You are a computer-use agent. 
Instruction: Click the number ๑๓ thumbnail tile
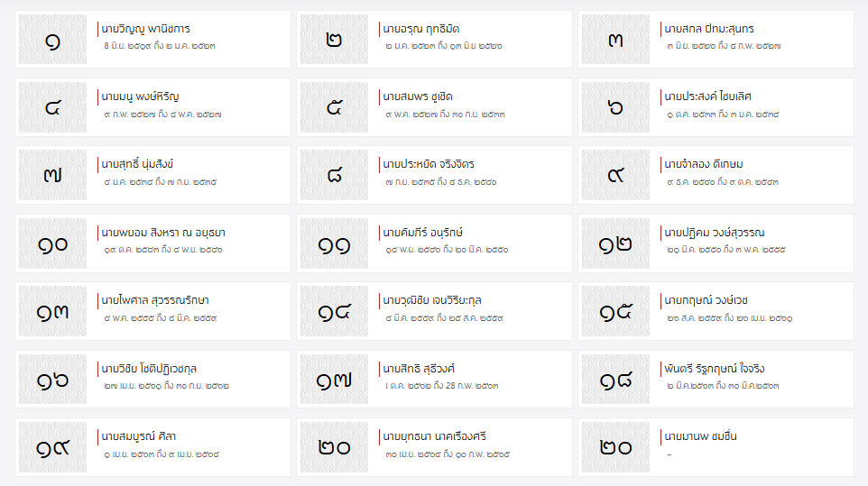point(52,311)
